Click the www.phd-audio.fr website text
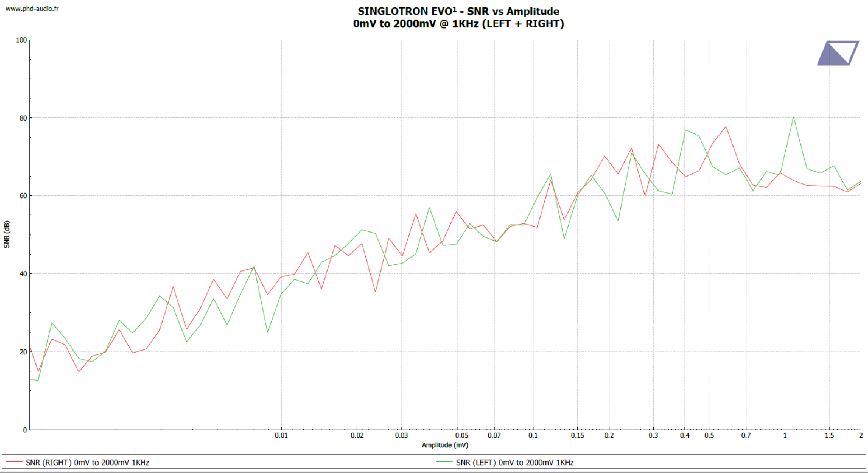868x473 pixels. (x=32, y=9)
